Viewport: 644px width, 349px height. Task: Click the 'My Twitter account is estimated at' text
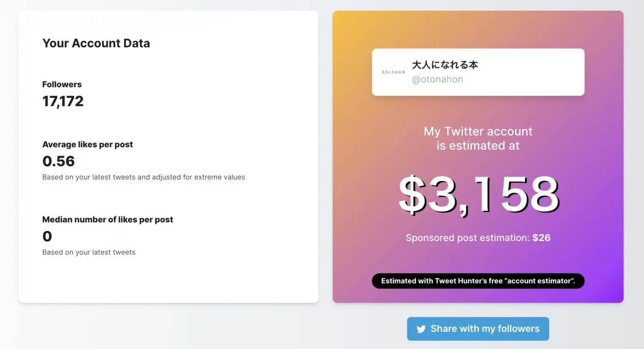[478, 138]
